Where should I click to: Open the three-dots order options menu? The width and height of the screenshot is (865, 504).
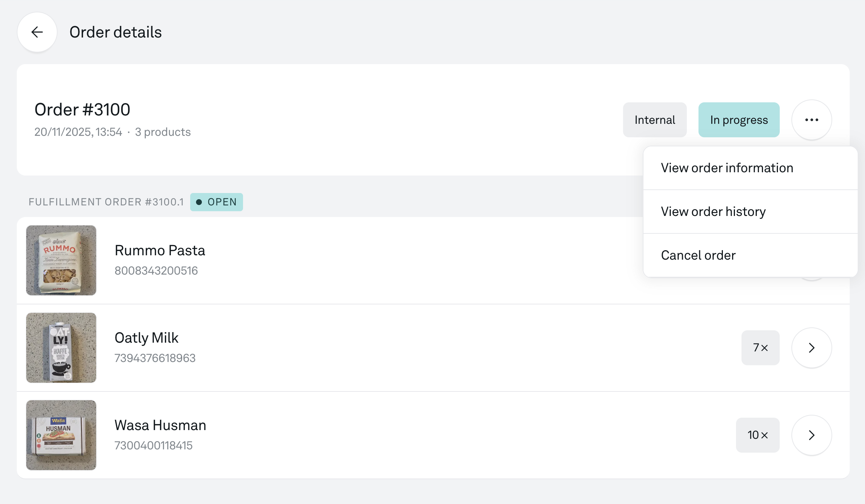click(811, 120)
